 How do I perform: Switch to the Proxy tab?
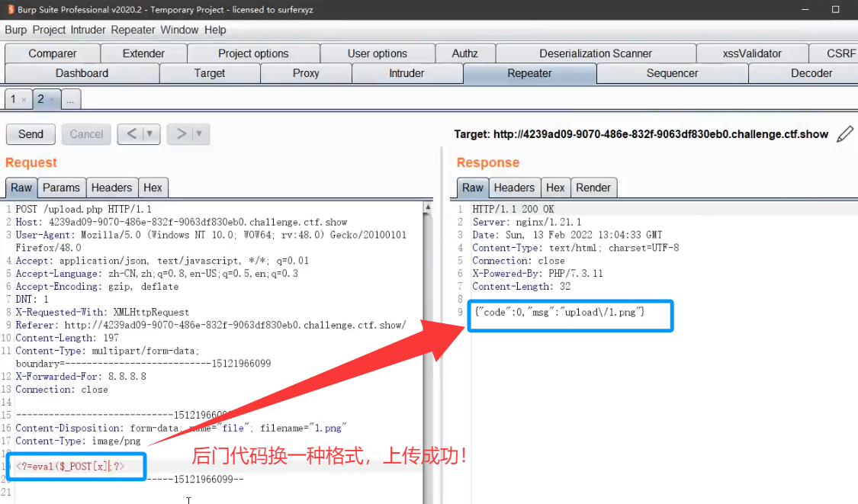306,73
